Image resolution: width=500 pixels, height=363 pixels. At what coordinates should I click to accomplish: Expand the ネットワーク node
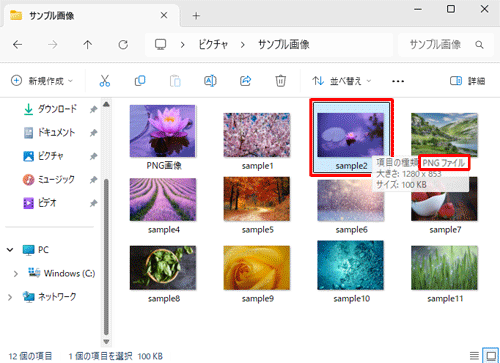pyautogui.click(x=10, y=297)
